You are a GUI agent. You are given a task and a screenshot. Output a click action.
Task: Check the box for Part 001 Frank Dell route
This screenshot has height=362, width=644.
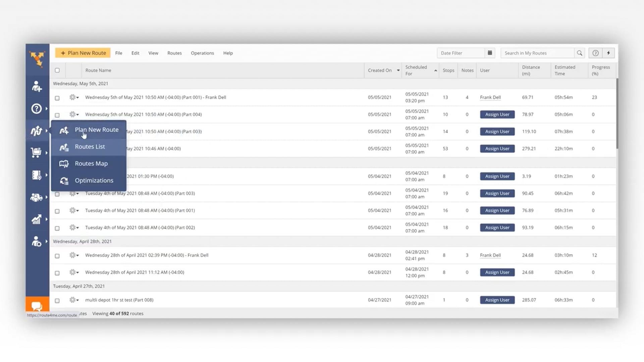click(57, 98)
